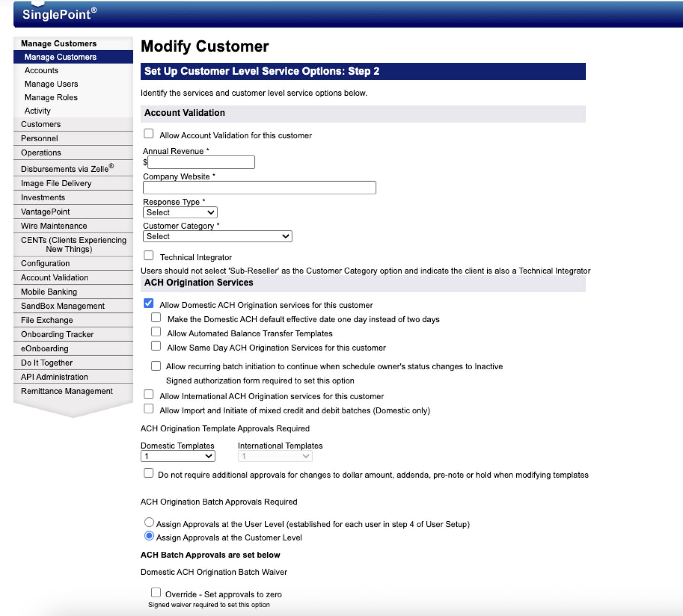Open the International Templates approvals dropdown
683x616 pixels.
click(275, 456)
